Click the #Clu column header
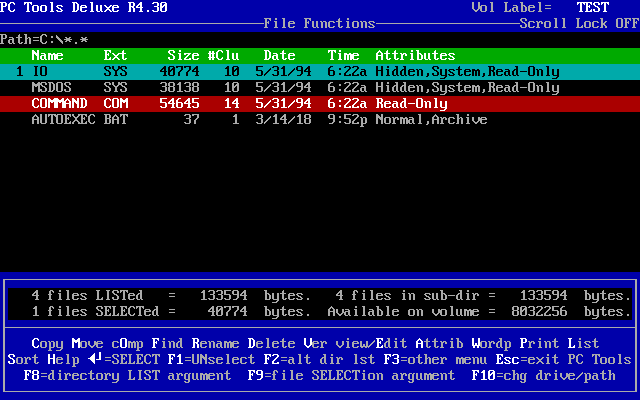The image size is (640, 400). pos(223,56)
